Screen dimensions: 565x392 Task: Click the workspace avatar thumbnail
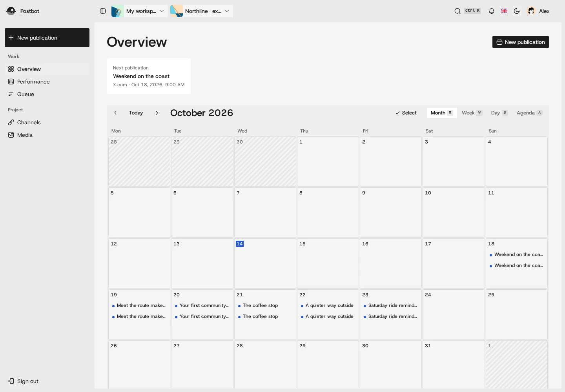[118, 11]
